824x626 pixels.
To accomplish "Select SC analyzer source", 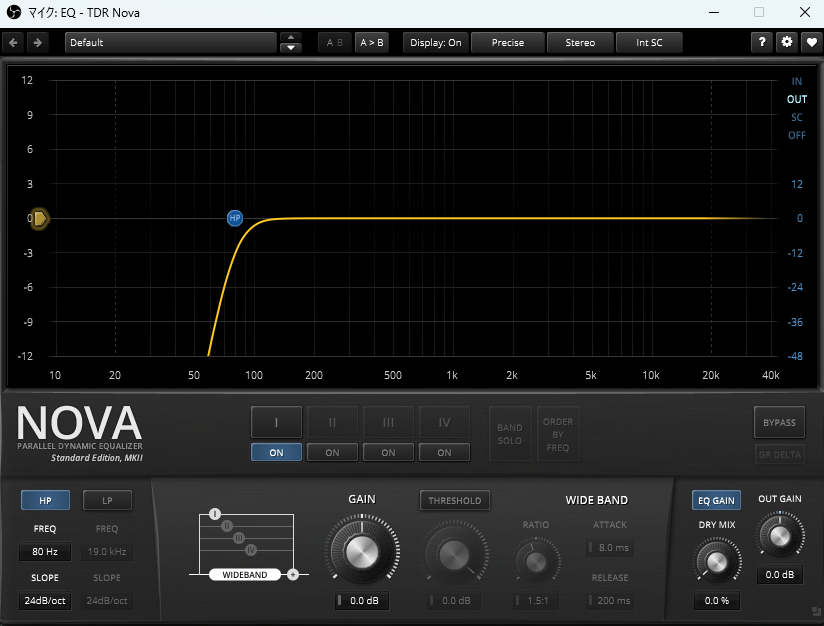I will (x=797, y=117).
